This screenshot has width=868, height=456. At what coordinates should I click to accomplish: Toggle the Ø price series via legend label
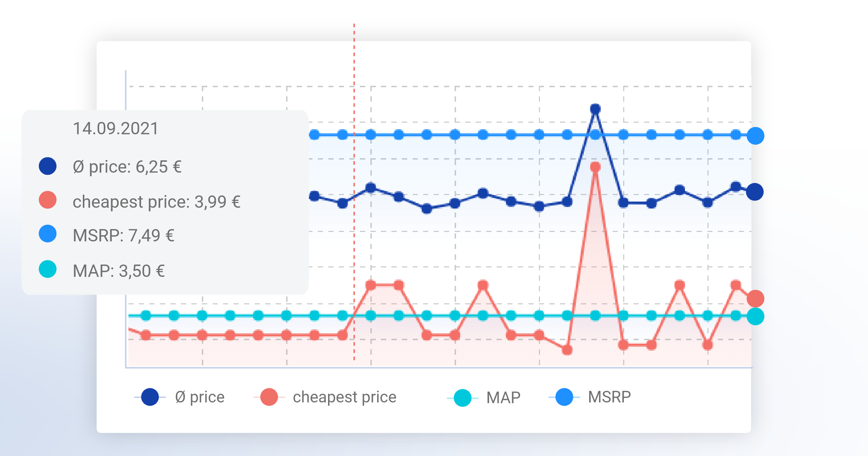[x=200, y=397]
